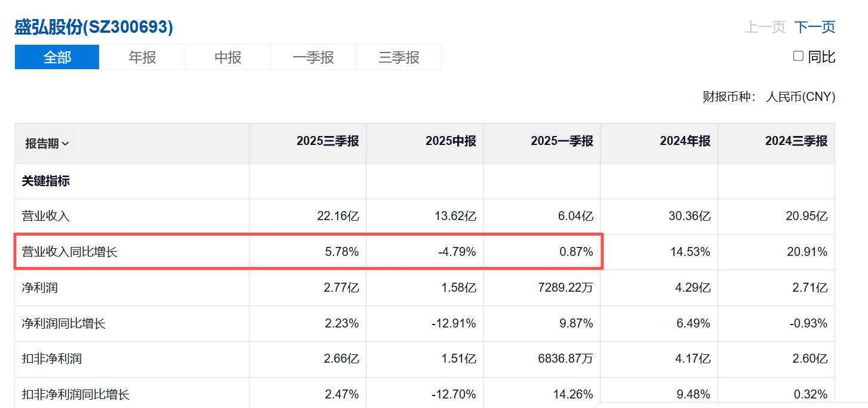Switch to the 中报 tab
This screenshot has height=408, width=868.
pyautogui.click(x=228, y=57)
